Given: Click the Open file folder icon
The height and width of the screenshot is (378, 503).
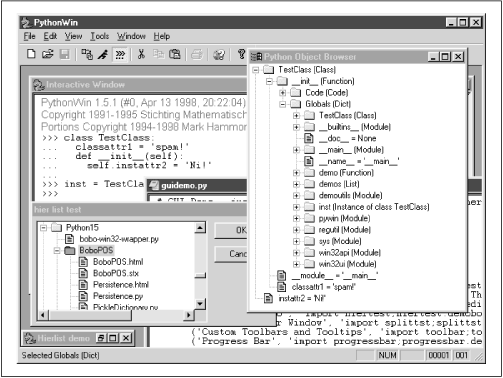Looking at the screenshot, I should point(48,54).
